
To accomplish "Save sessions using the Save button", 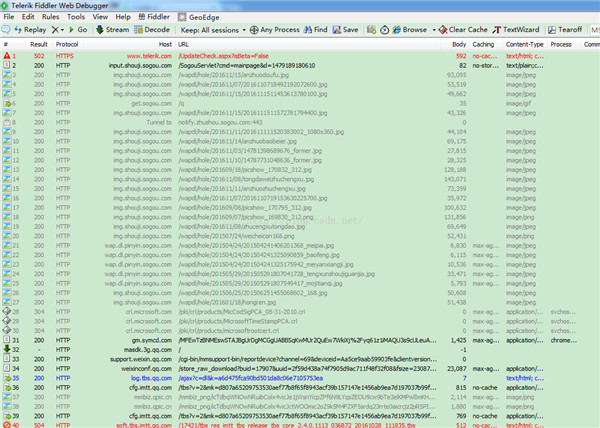I will [x=345, y=31].
